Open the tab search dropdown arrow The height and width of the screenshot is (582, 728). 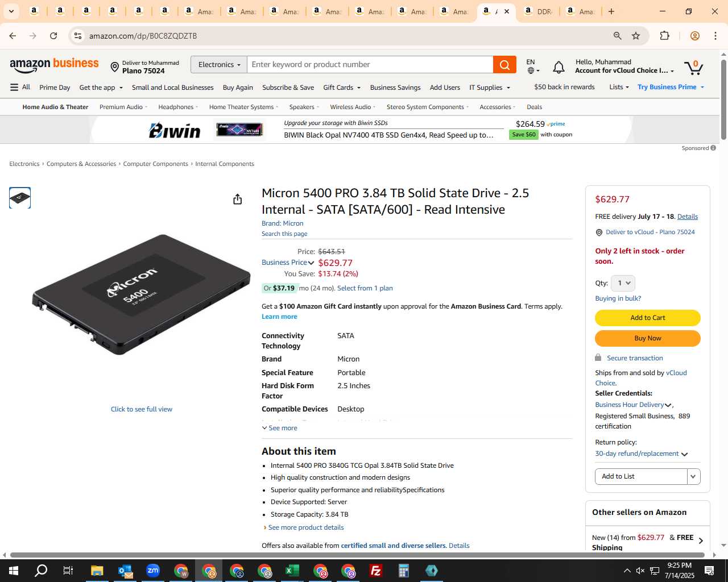11,11
